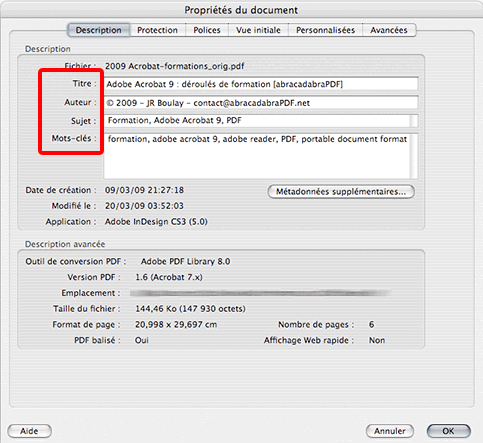Click the Application label
Screen dimensions: 483x443
(x=71, y=222)
